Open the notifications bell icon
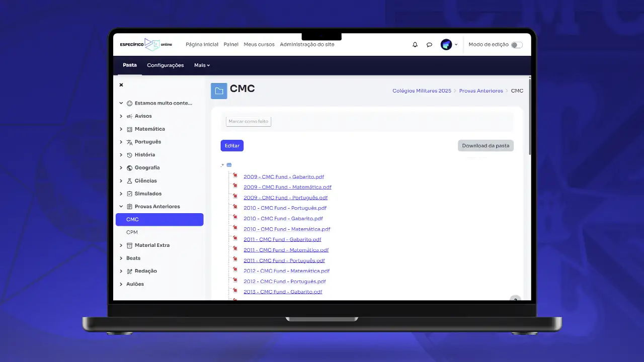This screenshot has width=644, height=362. (x=415, y=45)
